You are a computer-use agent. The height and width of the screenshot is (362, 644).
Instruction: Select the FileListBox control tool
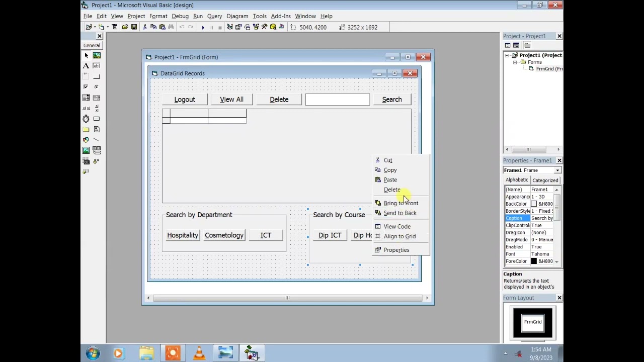tap(97, 129)
